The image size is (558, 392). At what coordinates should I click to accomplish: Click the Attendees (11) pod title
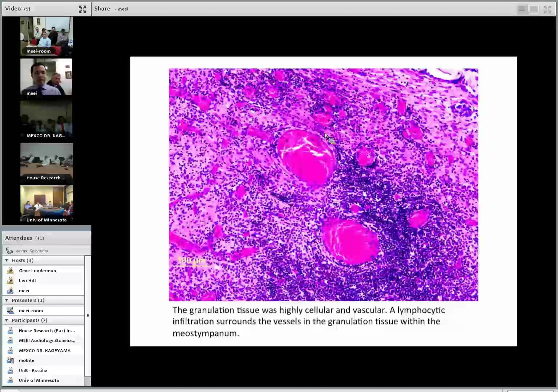tap(24, 238)
